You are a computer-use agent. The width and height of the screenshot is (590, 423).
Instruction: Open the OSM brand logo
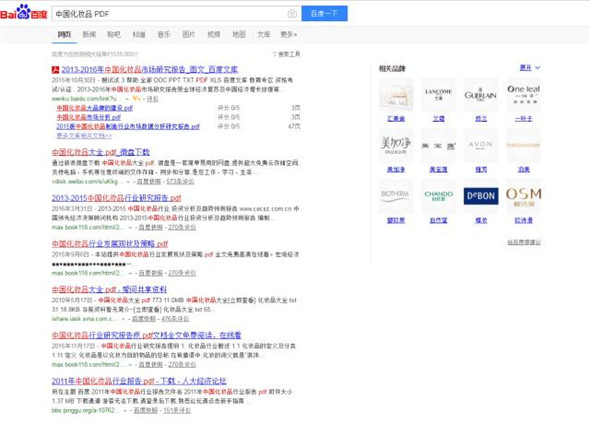523,196
